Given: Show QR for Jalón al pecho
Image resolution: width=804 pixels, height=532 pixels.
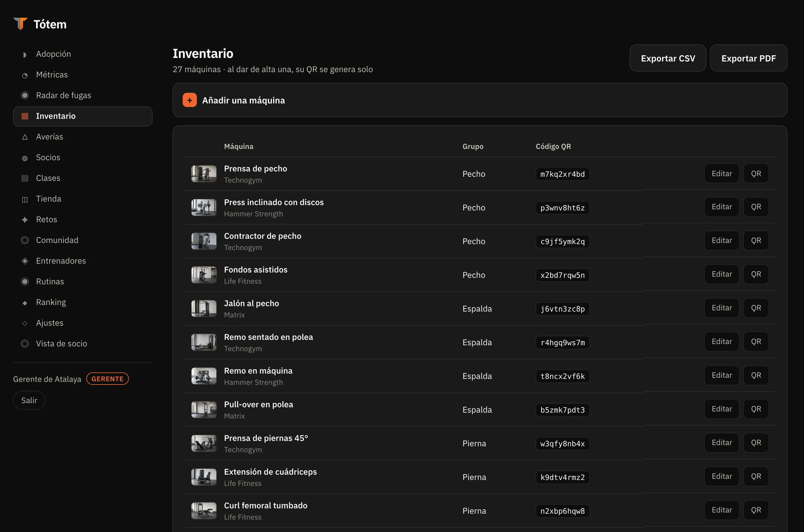Looking at the screenshot, I should [756, 308].
